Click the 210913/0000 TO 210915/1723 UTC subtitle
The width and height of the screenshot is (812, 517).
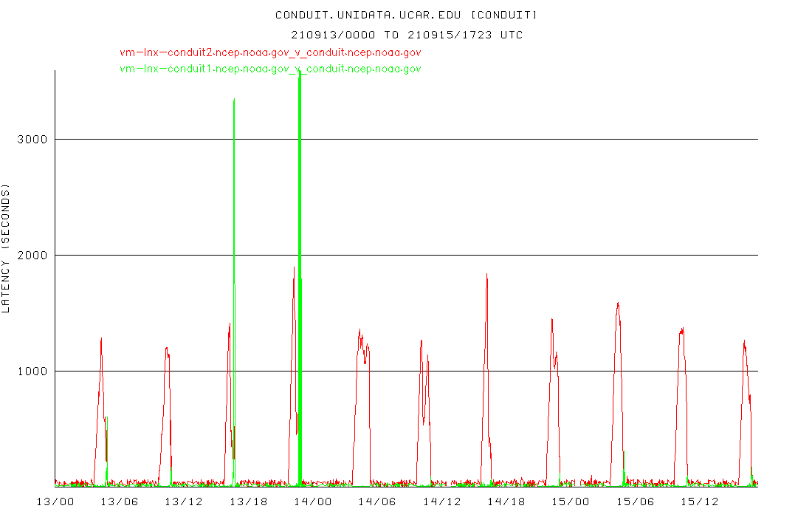[406, 35]
